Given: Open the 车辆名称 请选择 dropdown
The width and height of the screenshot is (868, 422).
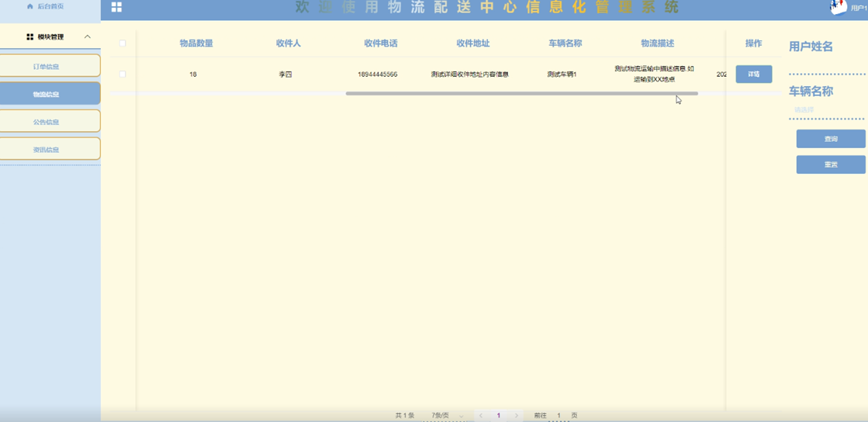Looking at the screenshot, I should (x=827, y=109).
